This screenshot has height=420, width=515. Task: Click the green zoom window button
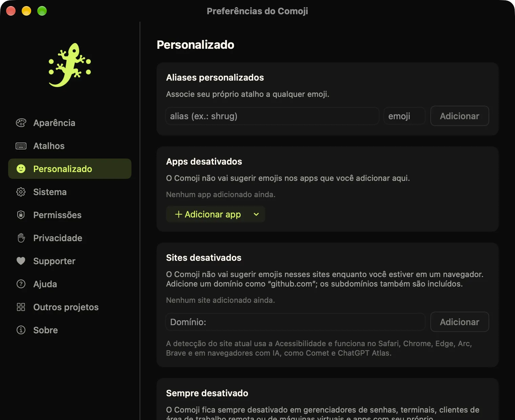point(42,11)
